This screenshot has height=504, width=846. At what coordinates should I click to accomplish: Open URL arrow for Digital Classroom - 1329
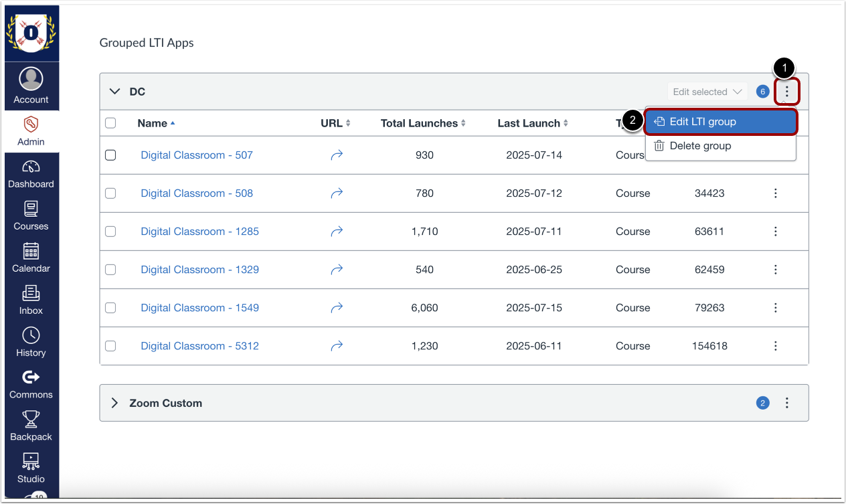pos(337,270)
